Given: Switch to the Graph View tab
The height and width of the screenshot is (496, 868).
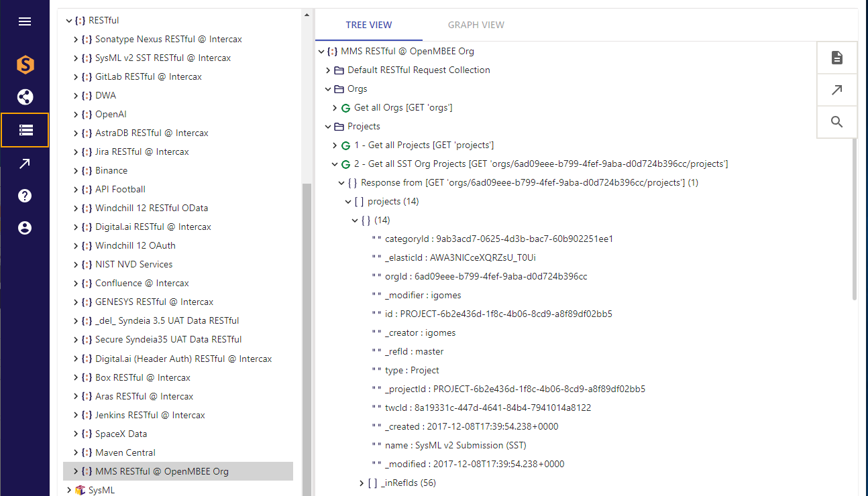Looking at the screenshot, I should pyautogui.click(x=476, y=25).
